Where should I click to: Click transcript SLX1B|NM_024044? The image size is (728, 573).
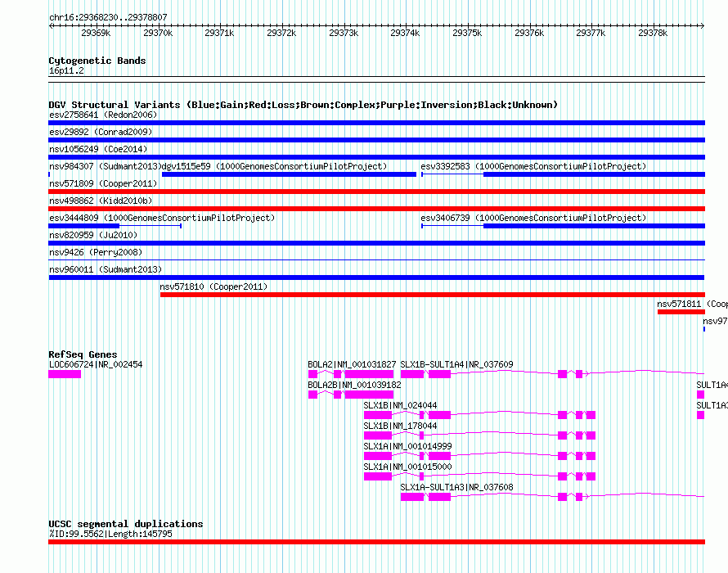click(x=400, y=405)
